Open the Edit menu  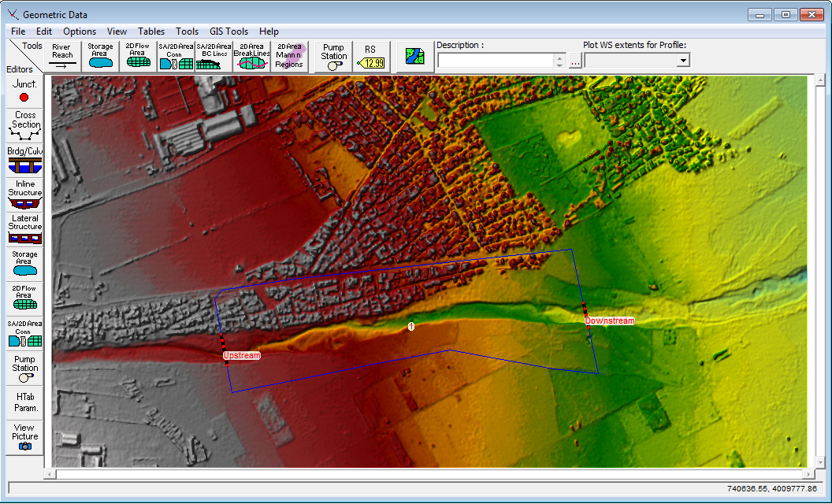tap(44, 31)
